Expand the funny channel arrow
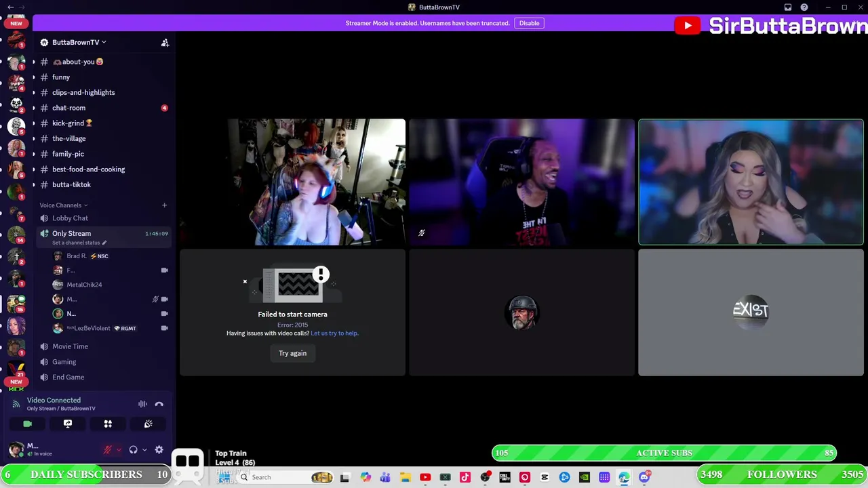This screenshot has height=488, width=868. click(x=33, y=77)
